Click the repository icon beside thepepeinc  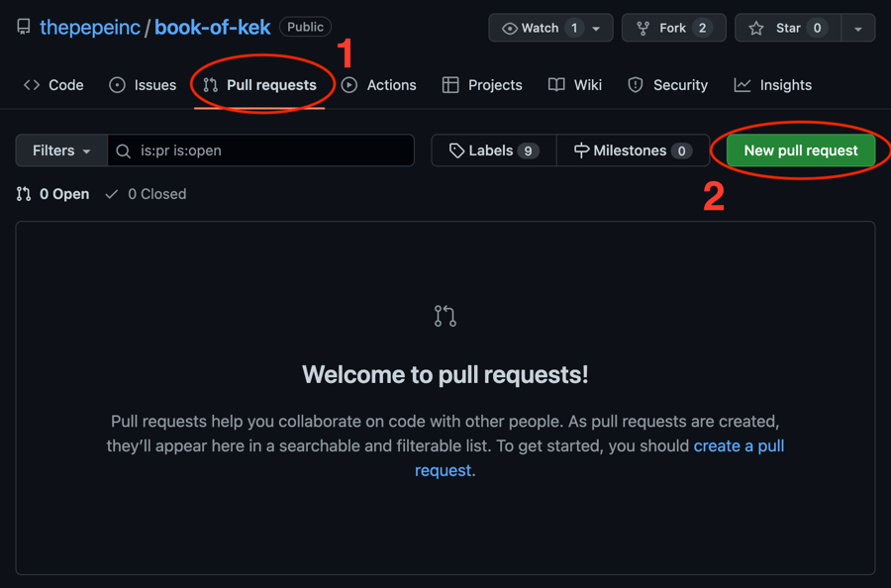tap(24, 27)
